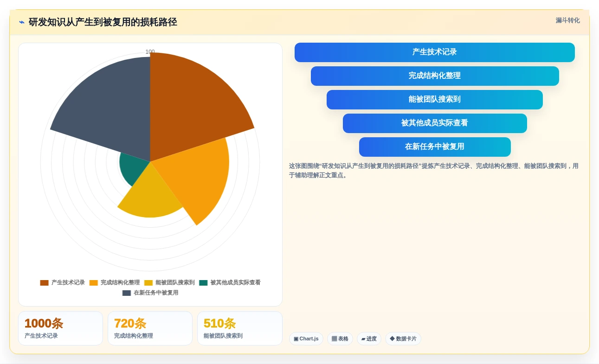Viewport: 599px width, 364px height.
Task: Hide 完成结构化整理 series via legend label
Action: (x=120, y=282)
